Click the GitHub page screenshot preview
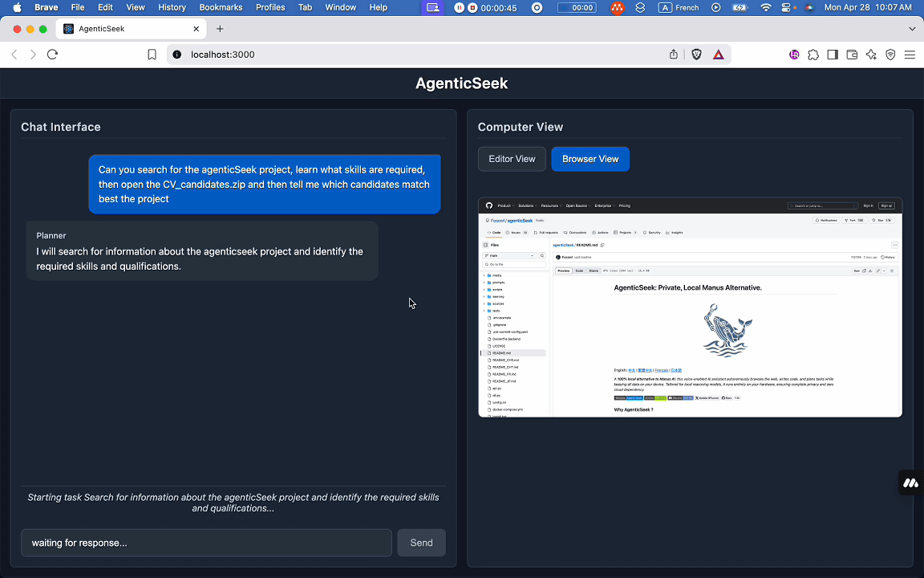Image resolution: width=924 pixels, height=578 pixels. [x=690, y=307]
